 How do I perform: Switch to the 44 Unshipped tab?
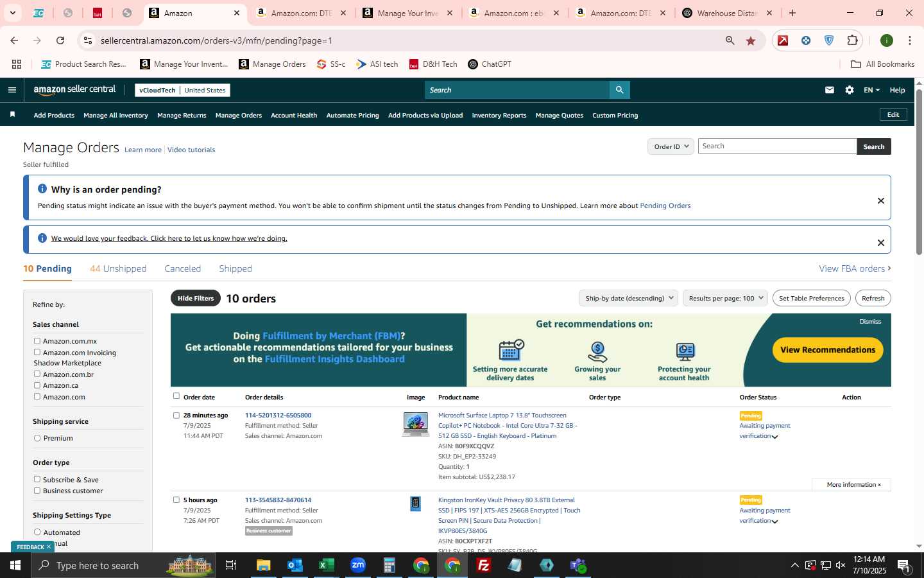(x=118, y=268)
